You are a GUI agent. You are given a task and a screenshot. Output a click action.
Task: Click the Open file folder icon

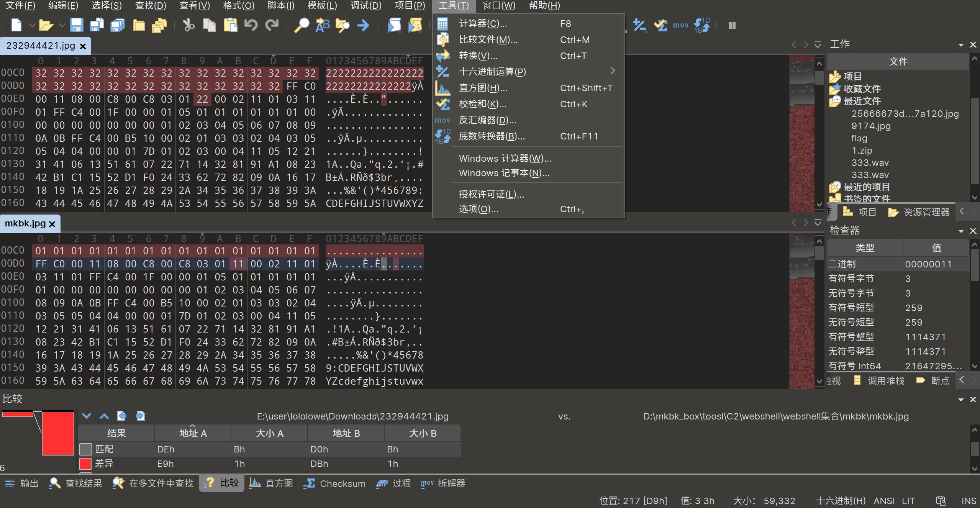pos(46,25)
